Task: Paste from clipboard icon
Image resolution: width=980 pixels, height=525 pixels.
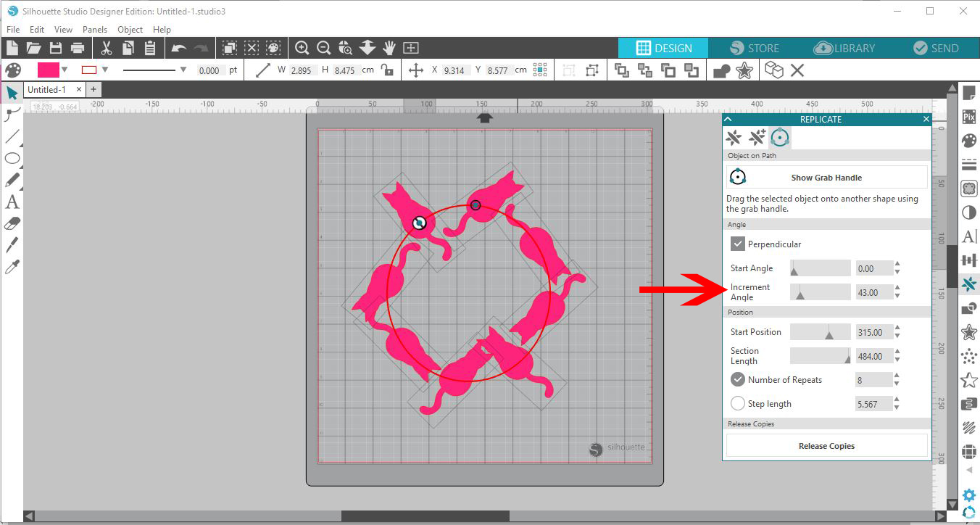Action: point(149,48)
